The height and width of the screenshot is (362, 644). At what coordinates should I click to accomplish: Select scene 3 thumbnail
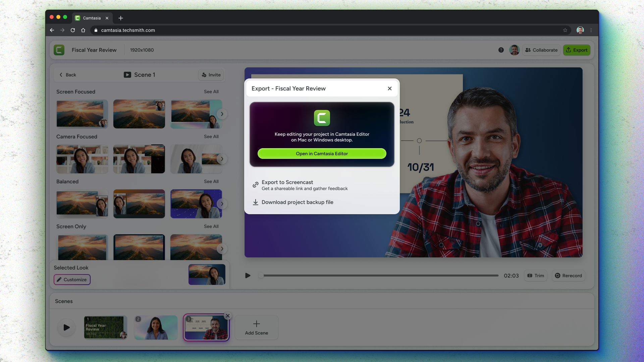click(206, 327)
